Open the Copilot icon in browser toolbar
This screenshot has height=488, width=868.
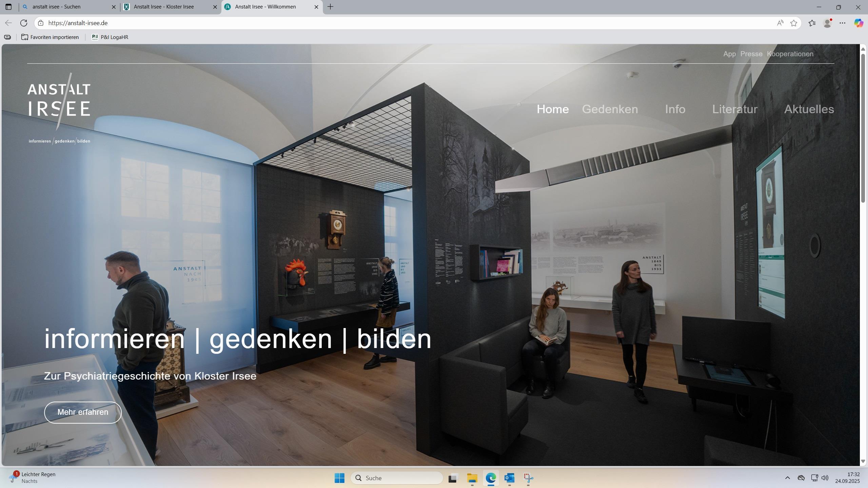(x=858, y=23)
